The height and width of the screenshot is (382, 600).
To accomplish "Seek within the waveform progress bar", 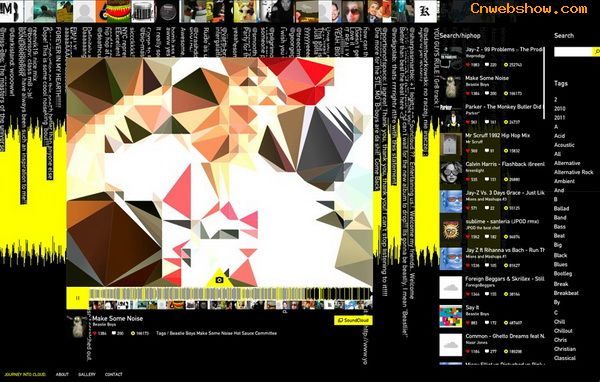I will click(x=231, y=294).
